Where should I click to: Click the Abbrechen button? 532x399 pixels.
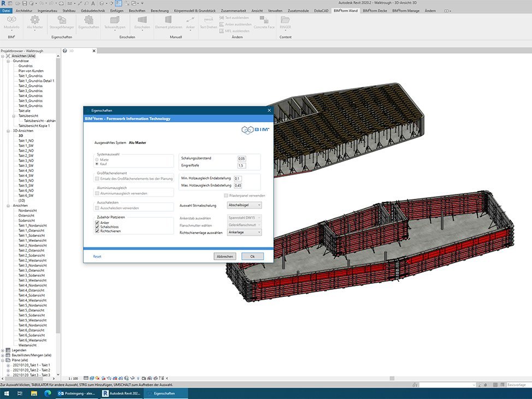click(x=224, y=256)
